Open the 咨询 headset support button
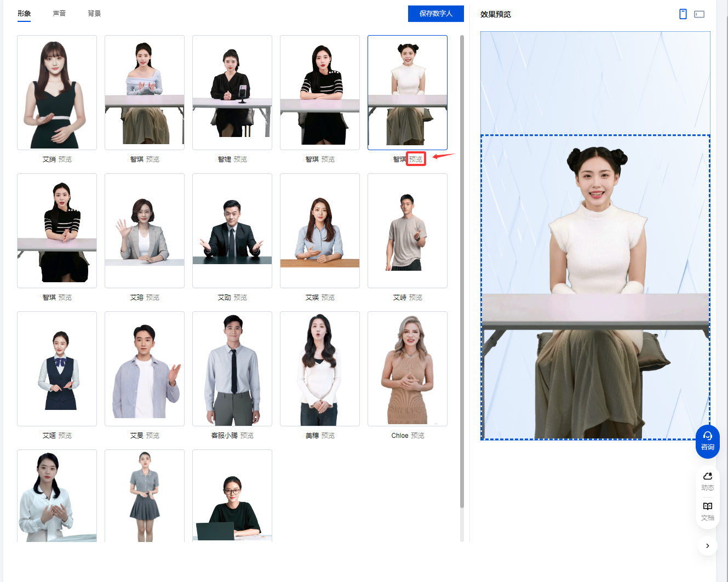This screenshot has width=728, height=582. click(x=707, y=441)
